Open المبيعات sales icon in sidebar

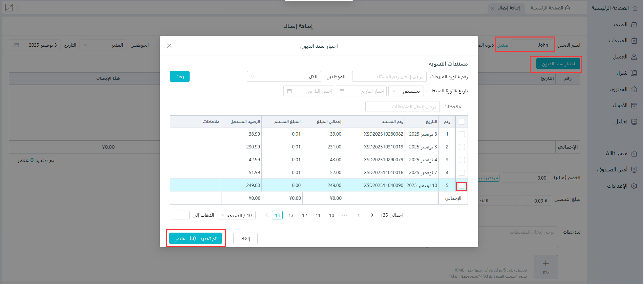click(x=634, y=41)
